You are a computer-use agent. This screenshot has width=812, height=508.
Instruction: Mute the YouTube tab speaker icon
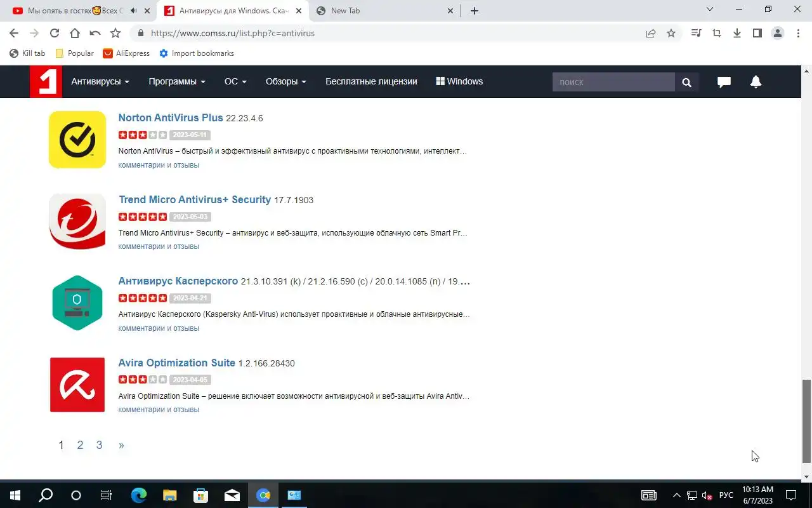coord(133,11)
